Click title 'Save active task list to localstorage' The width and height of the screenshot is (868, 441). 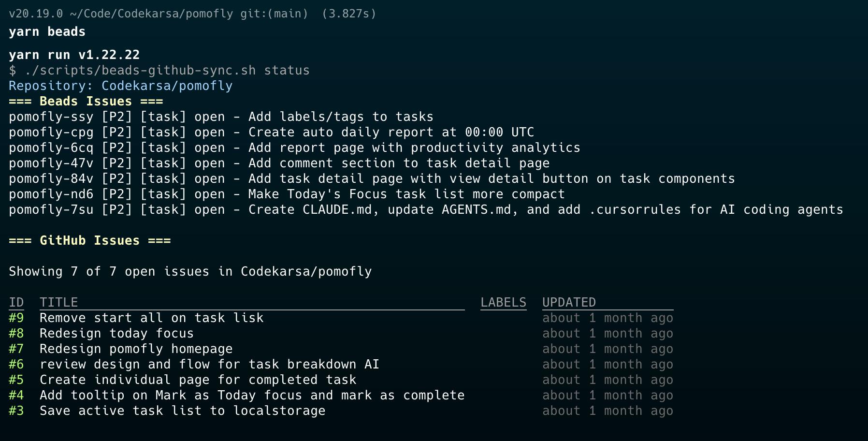point(183,411)
